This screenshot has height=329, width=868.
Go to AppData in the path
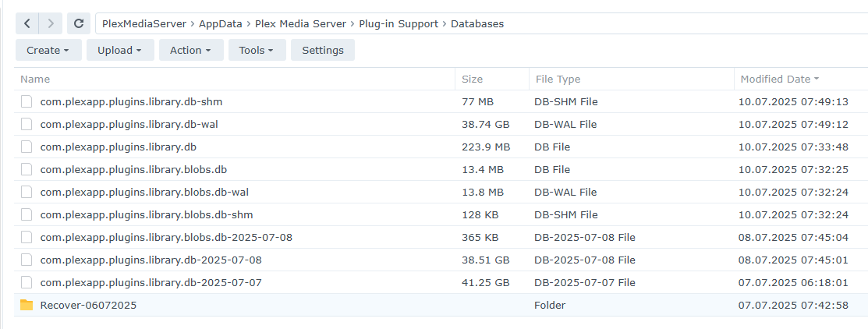tap(218, 23)
